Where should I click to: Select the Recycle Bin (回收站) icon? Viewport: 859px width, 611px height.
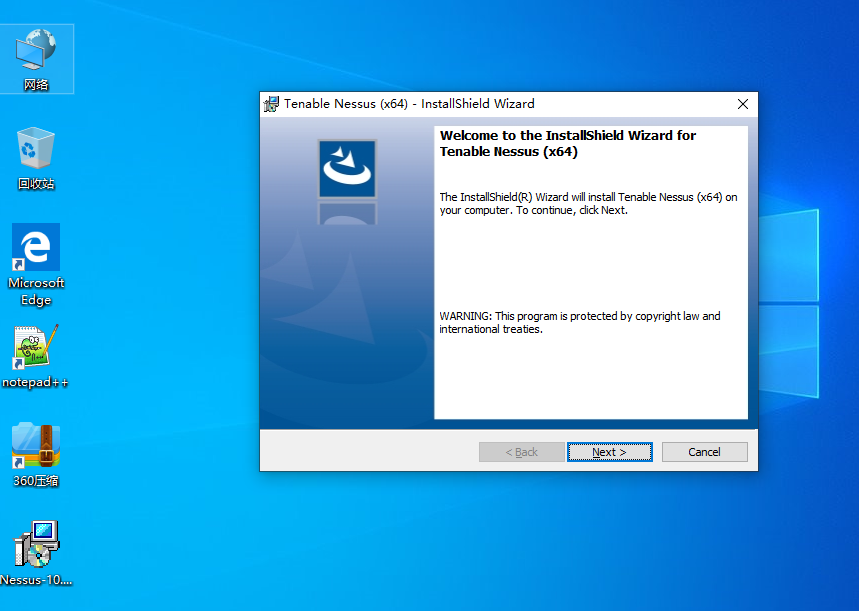coord(36,158)
